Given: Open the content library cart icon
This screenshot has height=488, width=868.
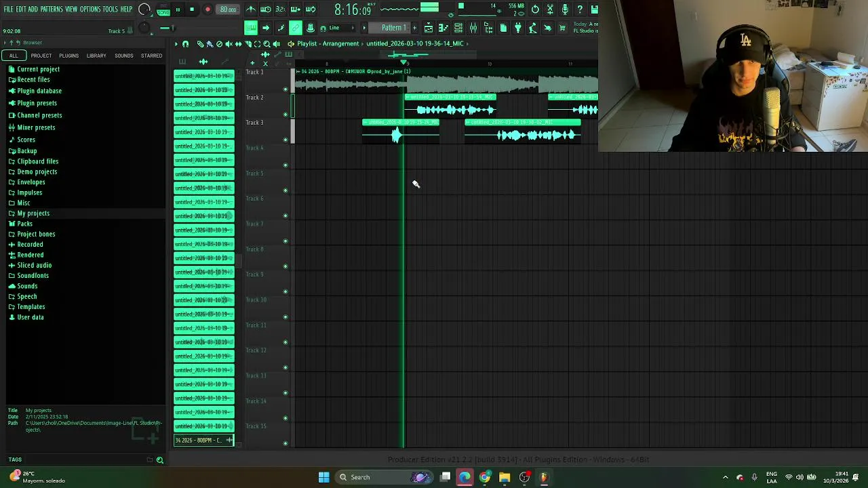Looking at the screenshot, I should coord(563,28).
